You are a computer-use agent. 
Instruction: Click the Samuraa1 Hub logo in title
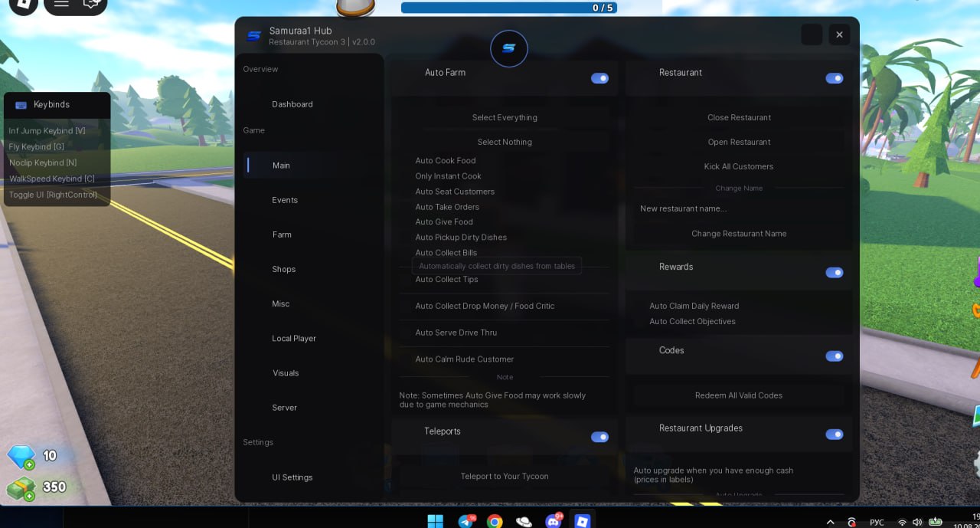coord(254,36)
